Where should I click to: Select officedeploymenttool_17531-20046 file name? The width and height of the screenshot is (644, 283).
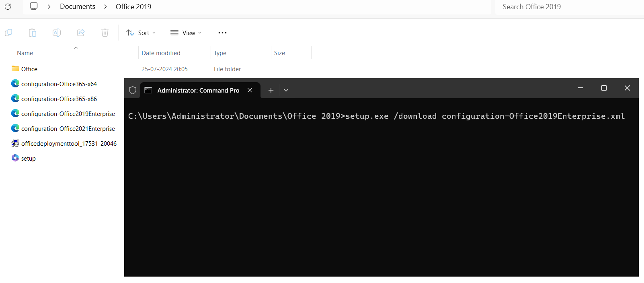69,144
